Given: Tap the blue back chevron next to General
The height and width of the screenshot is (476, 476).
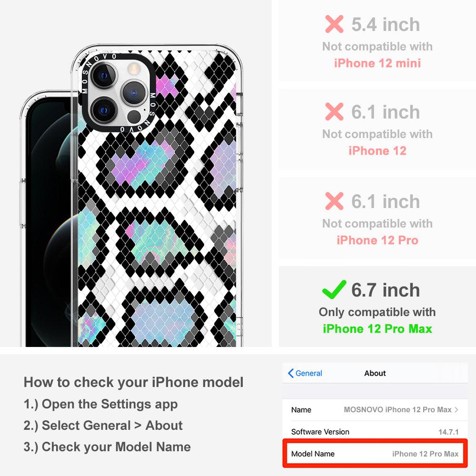Looking at the screenshot, I should coord(290,373).
